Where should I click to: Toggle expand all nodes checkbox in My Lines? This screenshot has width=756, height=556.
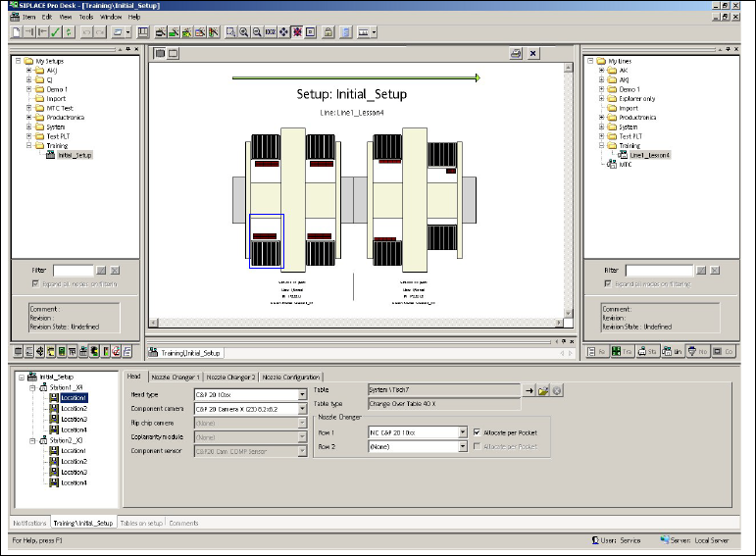click(608, 282)
